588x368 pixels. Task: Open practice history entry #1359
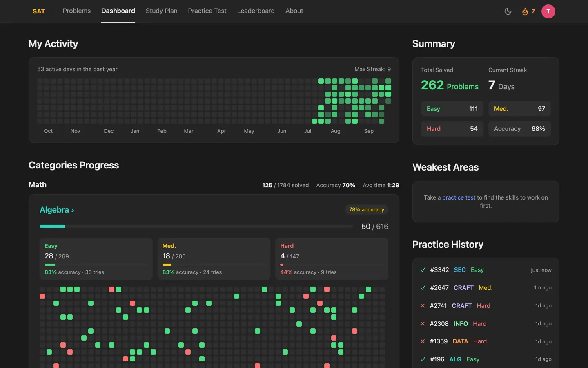click(x=486, y=341)
